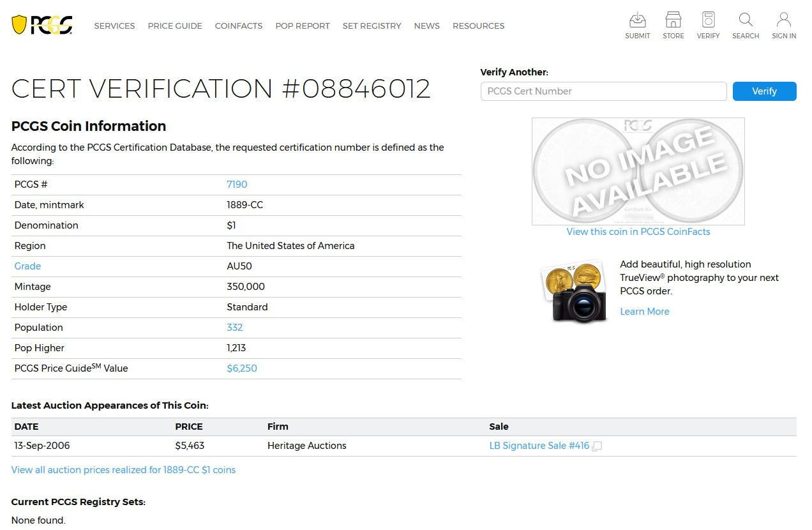The width and height of the screenshot is (812, 530).
Task: Click View this coin in PCGS CoinFacts
Action: click(638, 232)
